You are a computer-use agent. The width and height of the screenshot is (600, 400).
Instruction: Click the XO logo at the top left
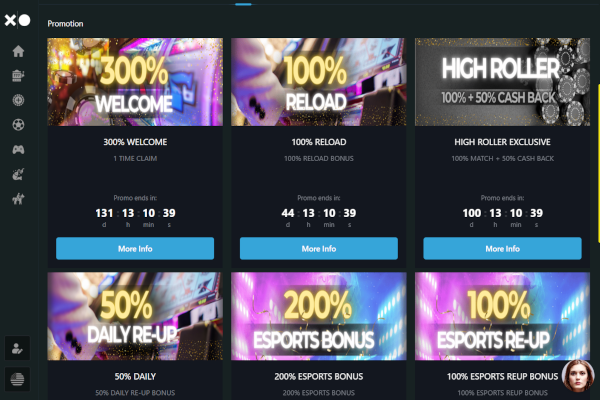coord(17,20)
